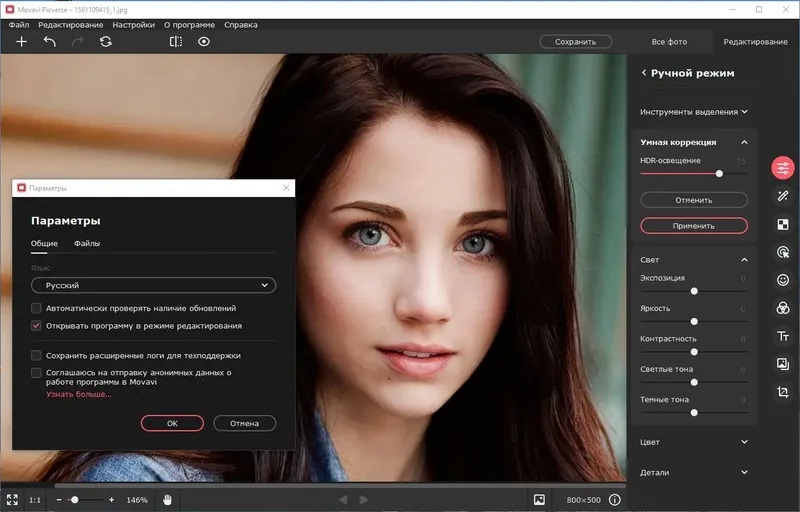Screen dimensions: 800x512
Task: Click the image view icon in status bar
Action: click(539, 500)
